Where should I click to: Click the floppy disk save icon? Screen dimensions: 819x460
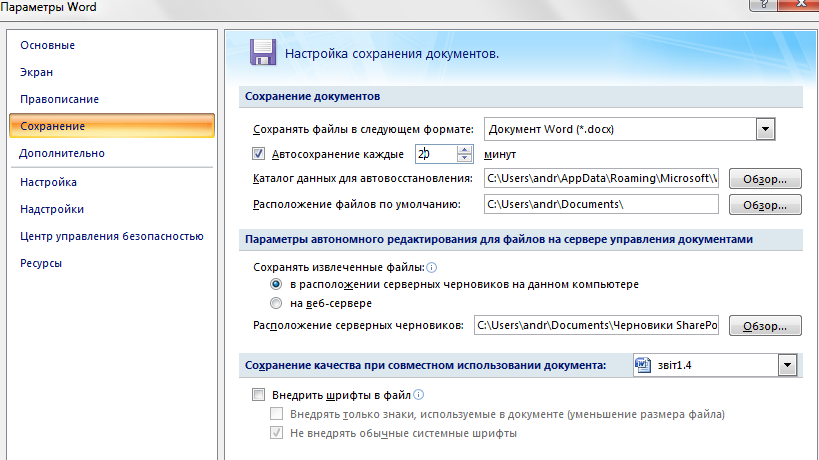(263, 53)
